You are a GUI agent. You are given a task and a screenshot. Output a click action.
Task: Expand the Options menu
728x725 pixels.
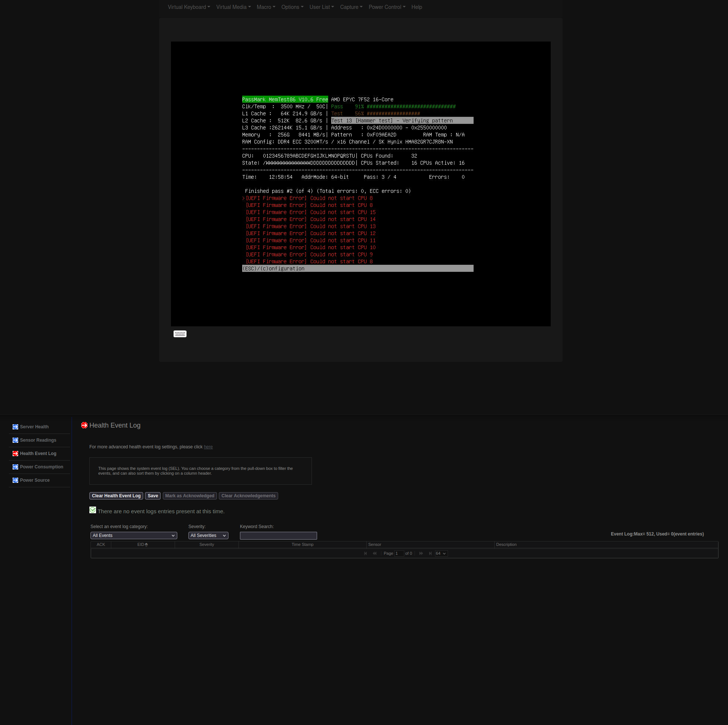(x=292, y=7)
